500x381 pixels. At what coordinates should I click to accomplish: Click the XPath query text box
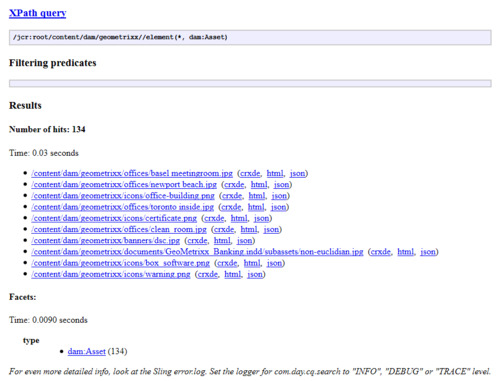pos(250,37)
